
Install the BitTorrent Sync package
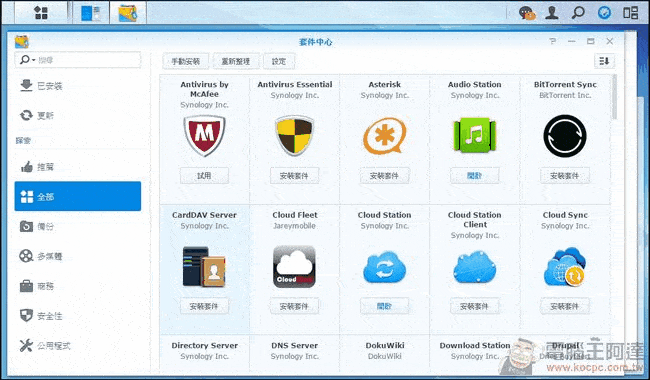point(565,176)
